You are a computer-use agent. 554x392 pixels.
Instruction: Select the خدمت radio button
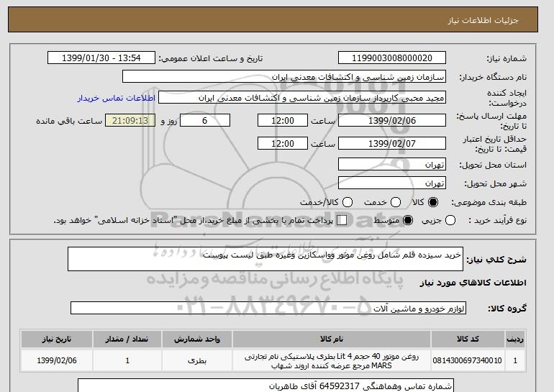tap(396, 202)
